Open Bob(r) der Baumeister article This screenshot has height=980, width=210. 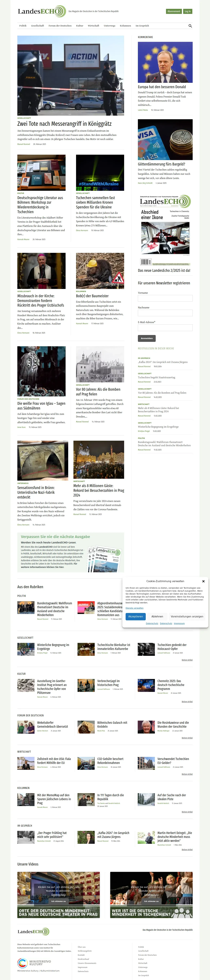tap(92, 296)
